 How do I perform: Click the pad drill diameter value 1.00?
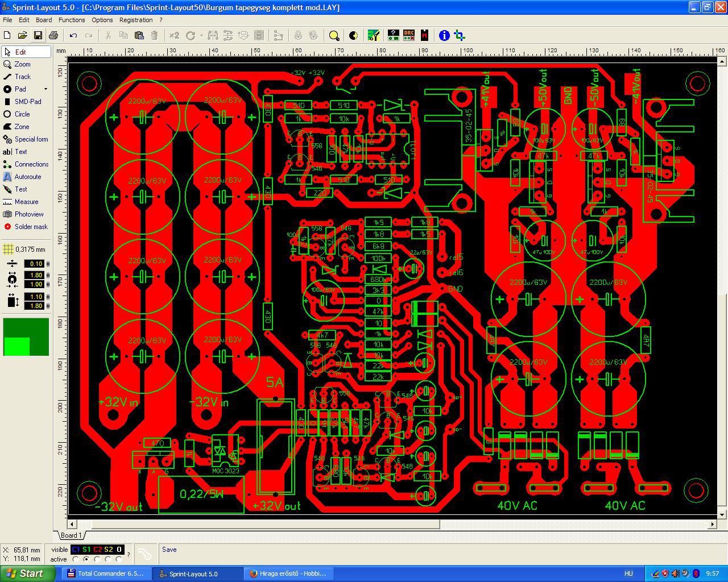[35, 284]
